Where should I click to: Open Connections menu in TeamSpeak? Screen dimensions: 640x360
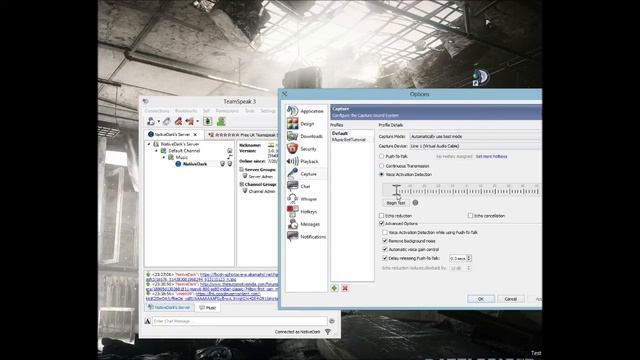click(x=157, y=111)
